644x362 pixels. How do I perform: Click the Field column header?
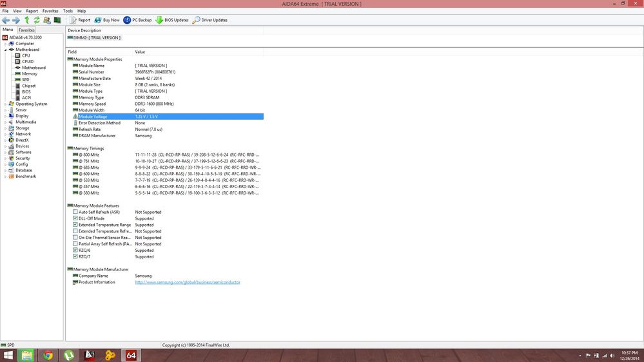click(100, 52)
